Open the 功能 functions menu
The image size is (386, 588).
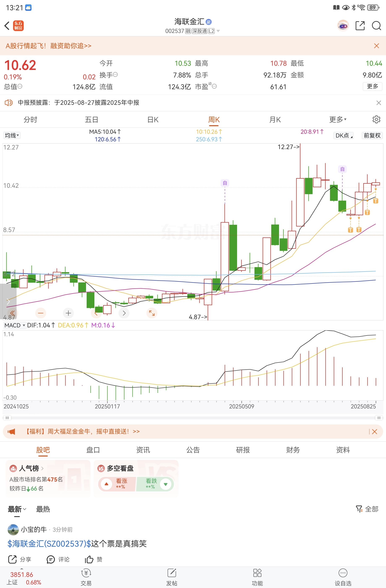pyautogui.click(x=257, y=578)
